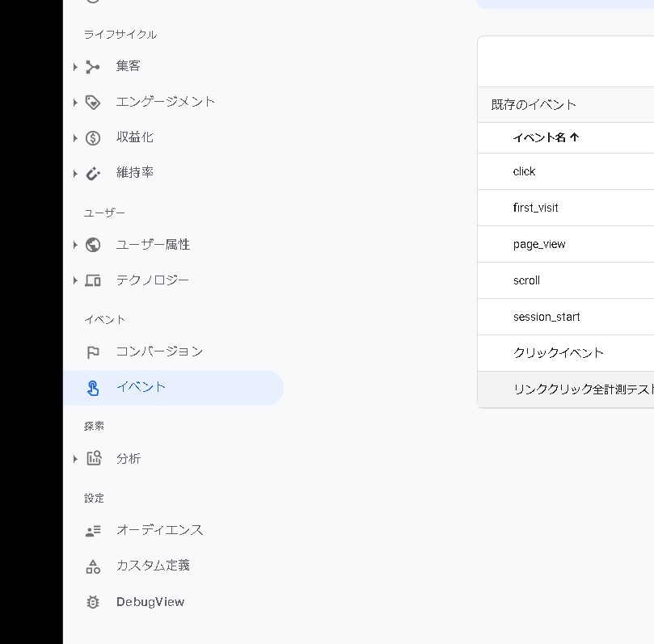Screen dimensions: 654x644
Task: Open the カスタム定義 menu item
Action: 153,566
